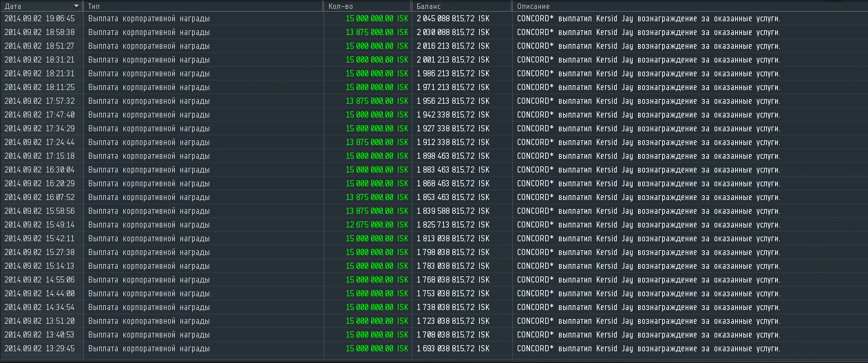Select the date 2014.09.02 19:06:45
868x363 pixels.
(x=39, y=19)
